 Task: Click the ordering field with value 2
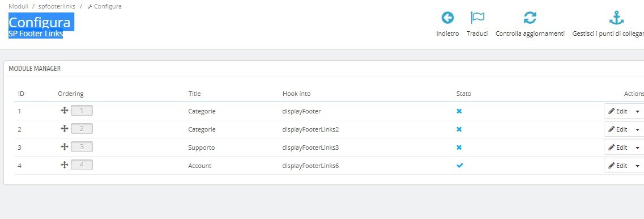coord(82,128)
